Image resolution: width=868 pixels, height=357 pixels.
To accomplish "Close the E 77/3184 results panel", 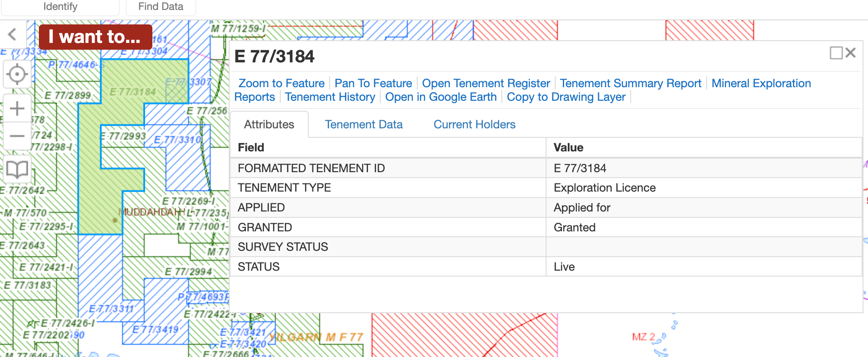I will pos(850,53).
